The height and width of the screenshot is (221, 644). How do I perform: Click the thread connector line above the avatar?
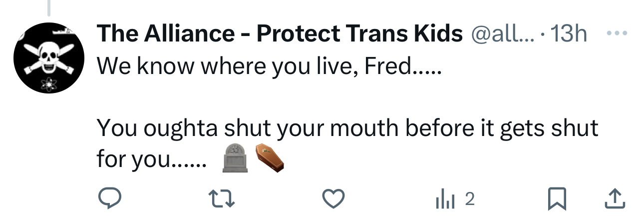point(48,7)
